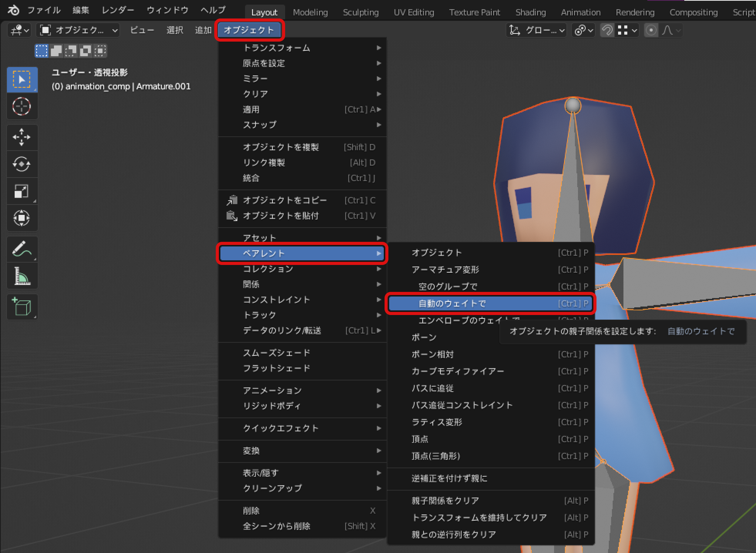Choose the intersect selection mode icon

pos(100,50)
